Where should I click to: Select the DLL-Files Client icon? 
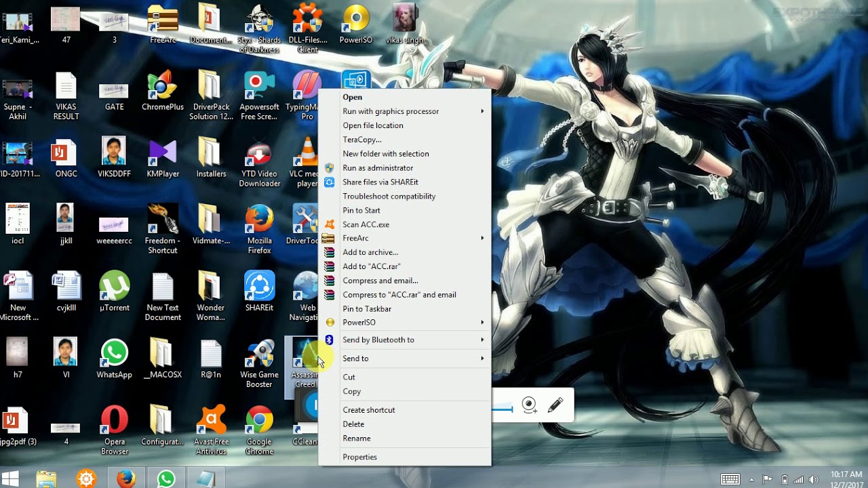click(x=307, y=28)
